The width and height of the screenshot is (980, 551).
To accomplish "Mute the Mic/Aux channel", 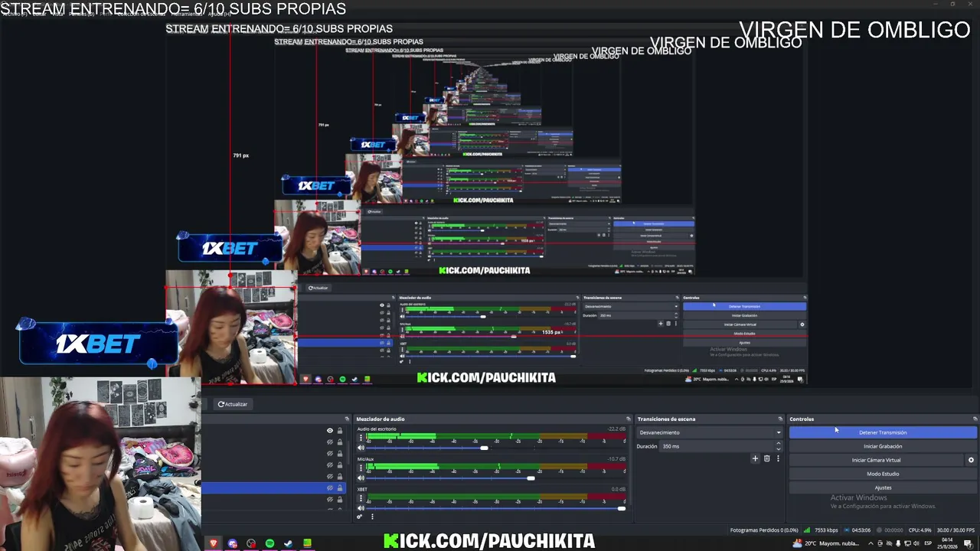I will click(x=361, y=478).
